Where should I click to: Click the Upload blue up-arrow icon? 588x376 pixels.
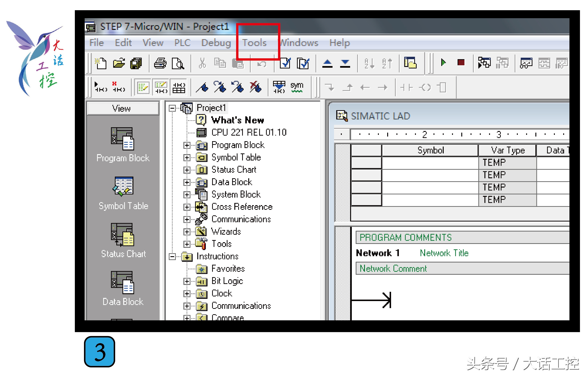(327, 63)
